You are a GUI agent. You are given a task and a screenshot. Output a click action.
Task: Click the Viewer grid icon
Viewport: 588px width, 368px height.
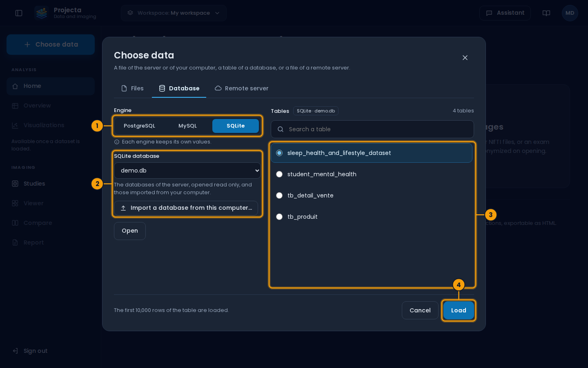(15, 204)
